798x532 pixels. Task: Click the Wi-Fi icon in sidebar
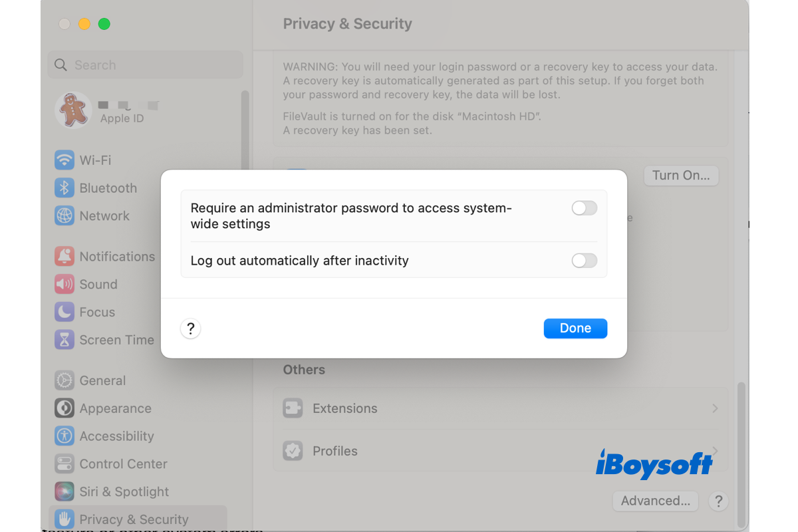[65, 160]
